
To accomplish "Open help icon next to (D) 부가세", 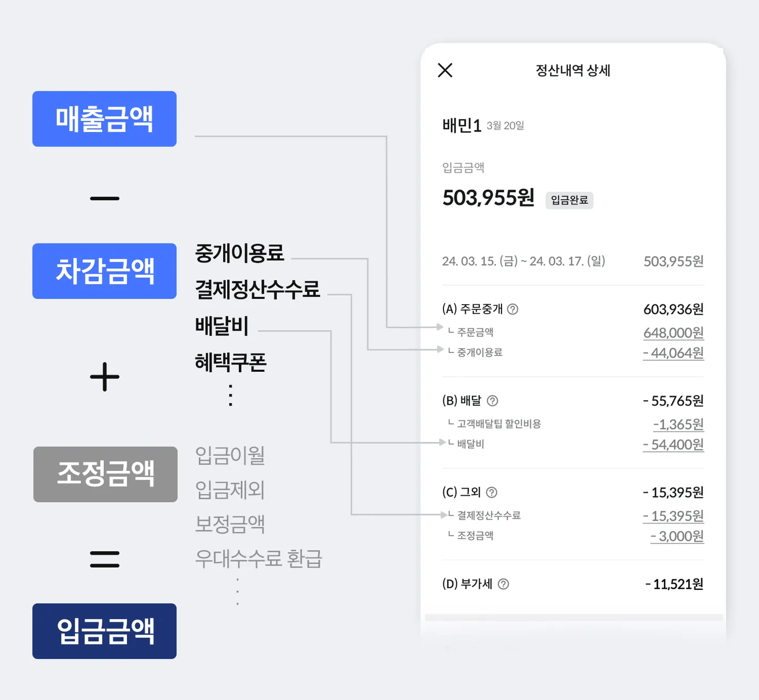I will [503, 584].
